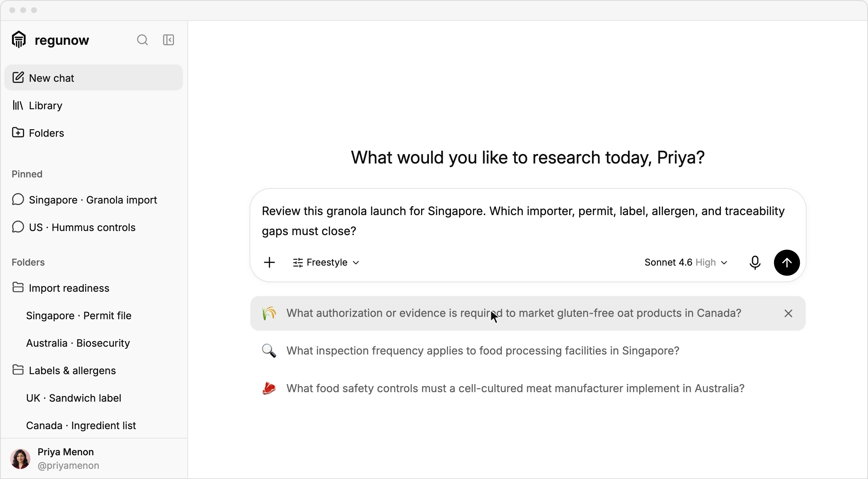Collapse the sidebar with the panel icon
Screen dimensions: 868x479
click(x=169, y=40)
